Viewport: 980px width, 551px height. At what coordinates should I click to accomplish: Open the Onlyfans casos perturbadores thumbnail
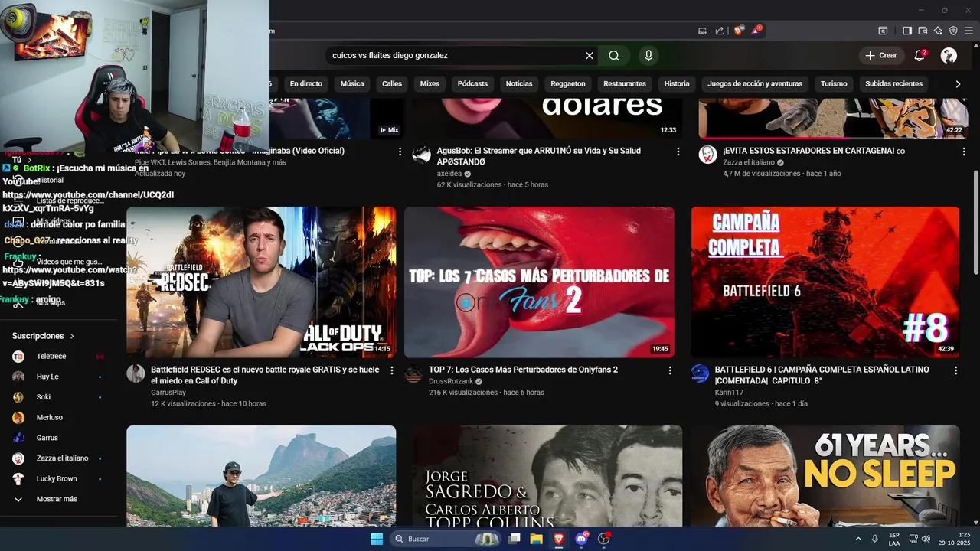tap(539, 282)
